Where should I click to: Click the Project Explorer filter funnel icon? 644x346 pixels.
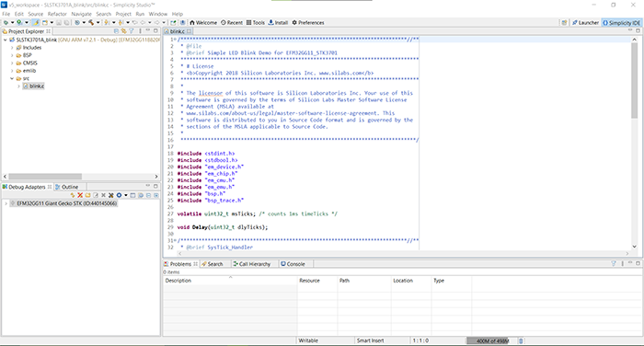click(132, 31)
